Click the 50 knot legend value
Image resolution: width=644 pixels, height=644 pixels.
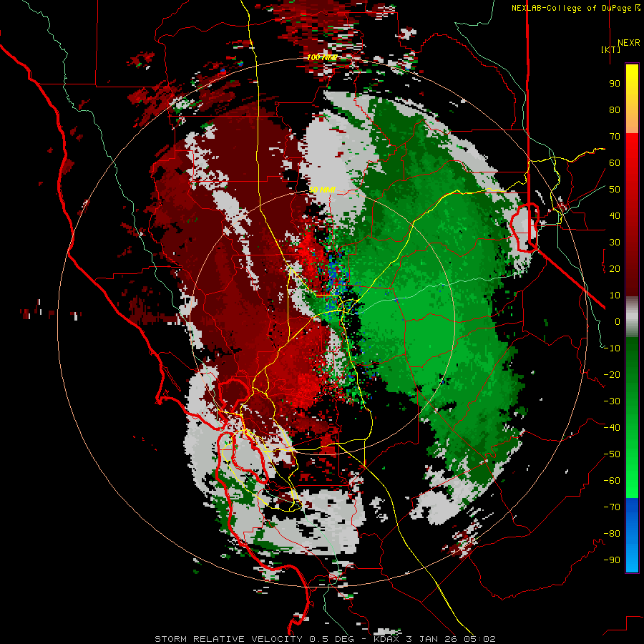(x=615, y=190)
